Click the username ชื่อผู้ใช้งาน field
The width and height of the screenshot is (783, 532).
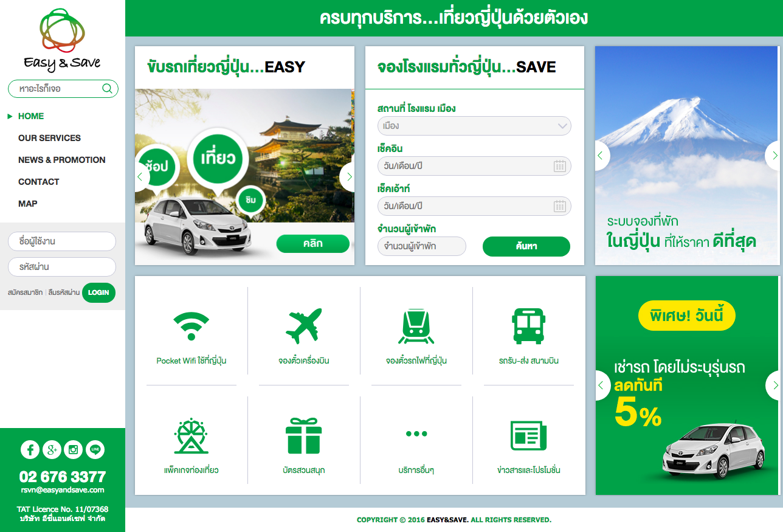(62, 241)
